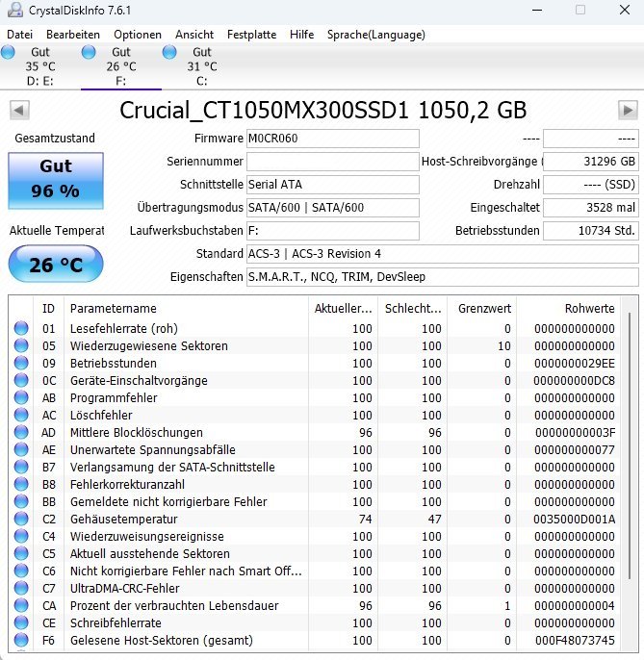
Task: Click the Eigenschaften field with S.M.A.R.T. features
Action: 443,277
